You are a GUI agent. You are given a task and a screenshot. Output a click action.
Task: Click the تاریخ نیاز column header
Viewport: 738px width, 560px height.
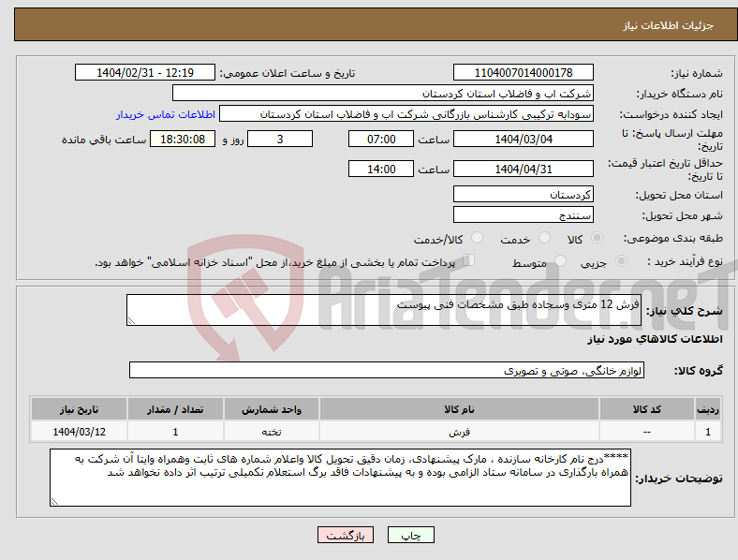79,409
